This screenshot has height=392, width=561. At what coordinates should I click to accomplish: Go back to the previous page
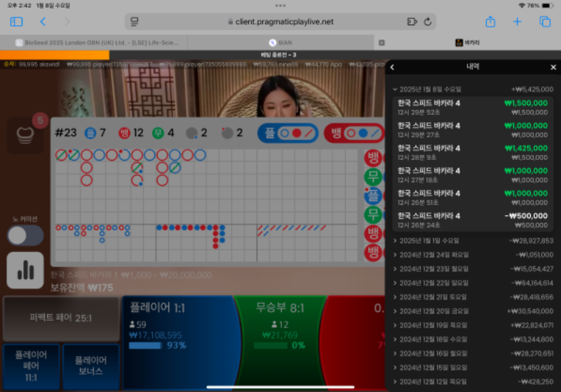(x=43, y=22)
